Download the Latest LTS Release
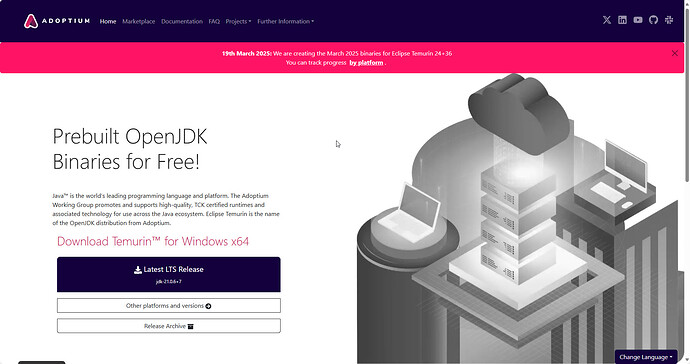Viewport: 690px width, 364px height. [x=169, y=274]
